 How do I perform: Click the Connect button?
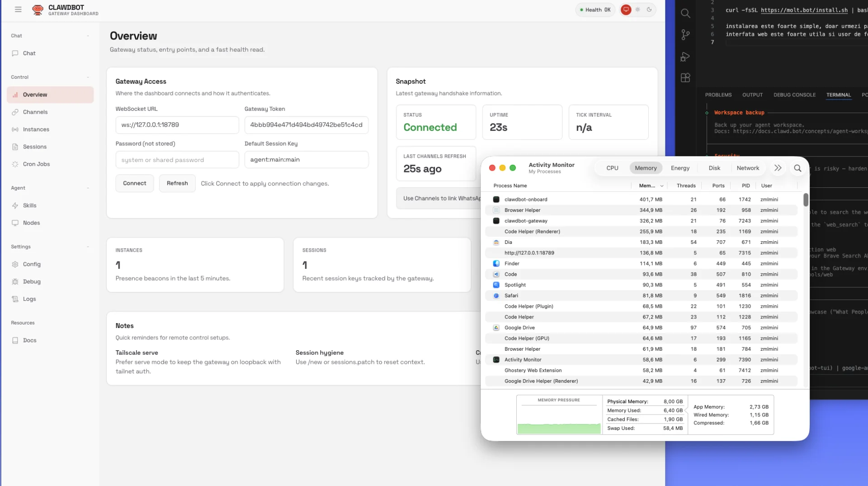tap(134, 183)
